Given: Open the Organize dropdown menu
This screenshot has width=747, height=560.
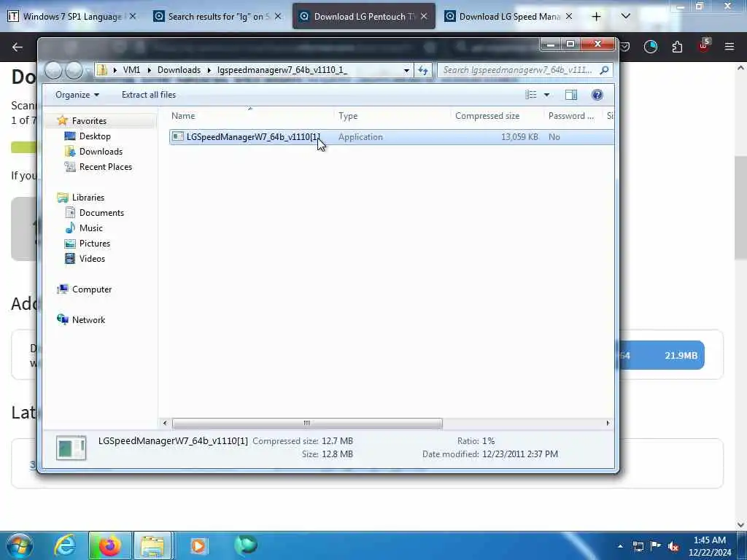Looking at the screenshot, I should click(x=77, y=95).
